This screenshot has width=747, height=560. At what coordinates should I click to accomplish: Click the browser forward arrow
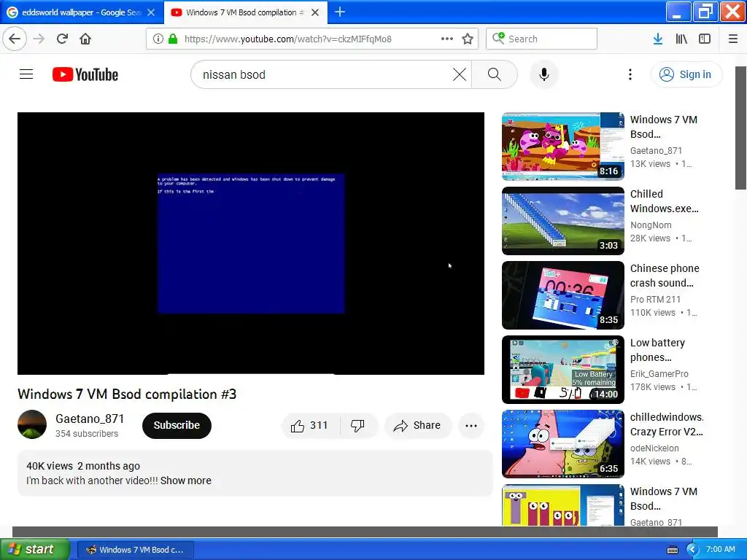click(39, 39)
